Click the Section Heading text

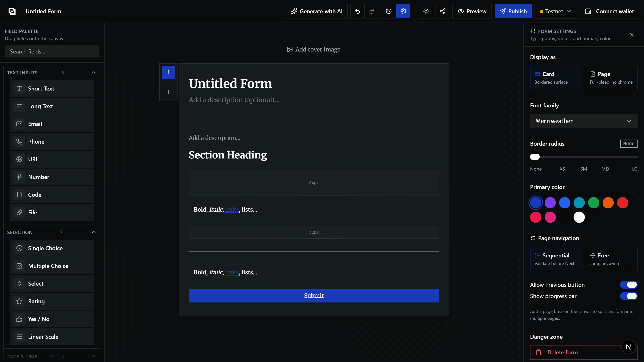(x=228, y=155)
